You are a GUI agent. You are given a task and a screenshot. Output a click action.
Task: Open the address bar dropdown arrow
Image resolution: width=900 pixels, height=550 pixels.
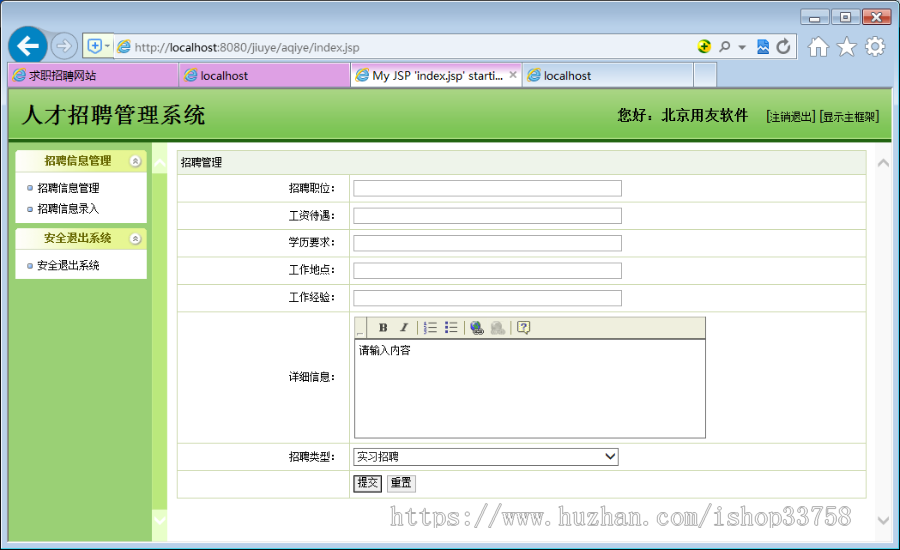742,47
